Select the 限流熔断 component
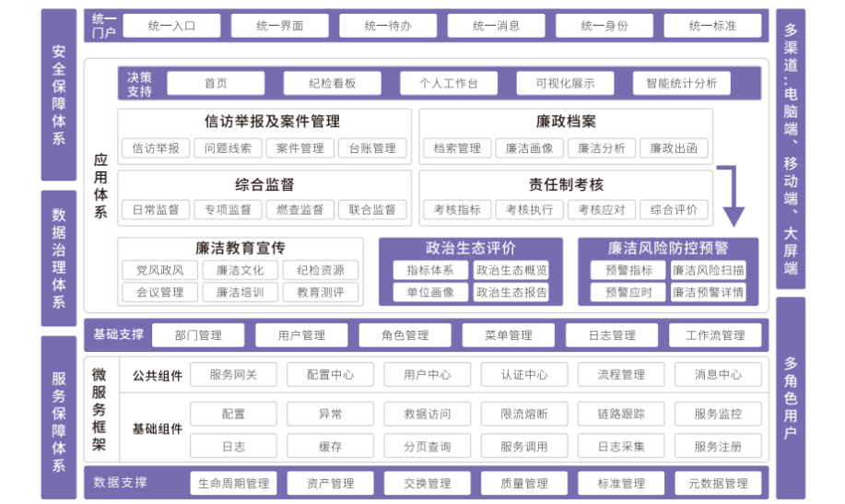 pos(524,414)
